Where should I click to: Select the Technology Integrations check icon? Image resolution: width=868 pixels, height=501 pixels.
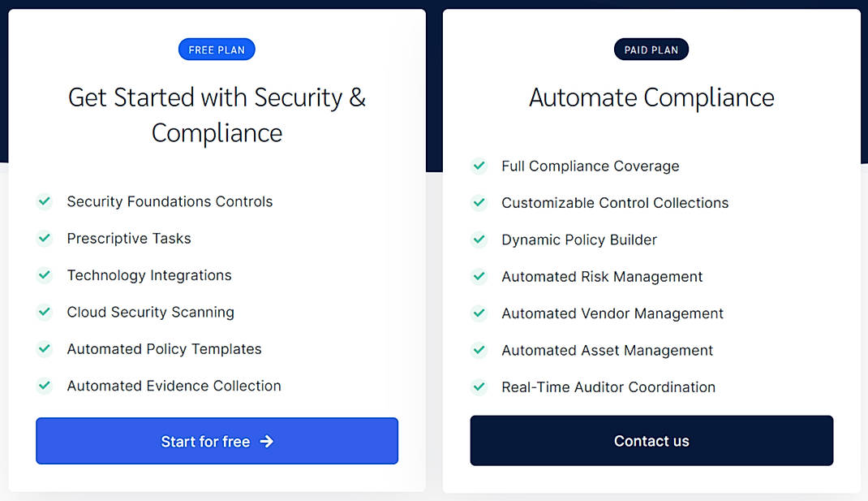click(45, 275)
